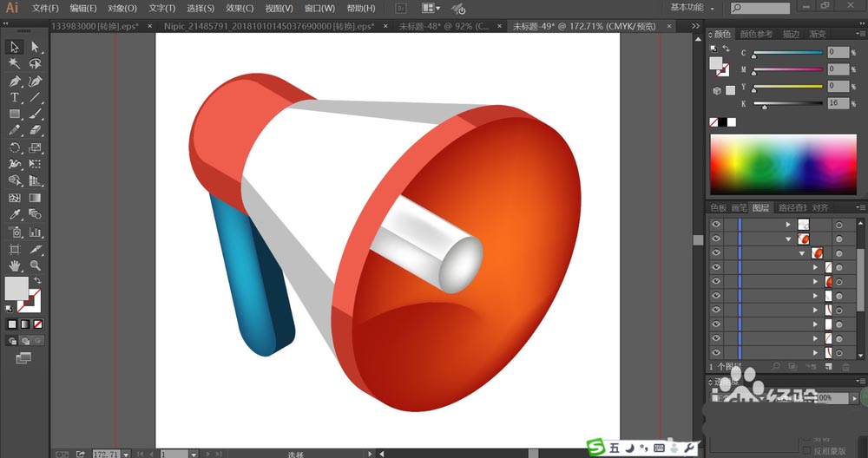The width and height of the screenshot is (868, 458).
Task: Open the Arrange Documents dropdown
Action: [431, 9]
